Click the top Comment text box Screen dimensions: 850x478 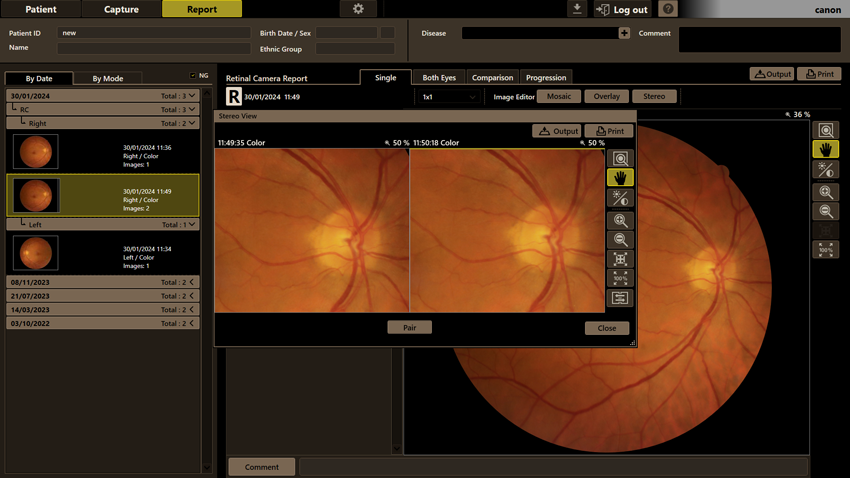(x=759, y=40)
